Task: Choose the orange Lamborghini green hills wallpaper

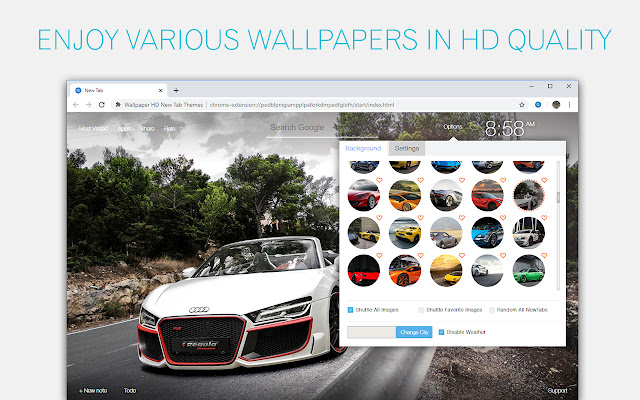Action: coord(404,195)
